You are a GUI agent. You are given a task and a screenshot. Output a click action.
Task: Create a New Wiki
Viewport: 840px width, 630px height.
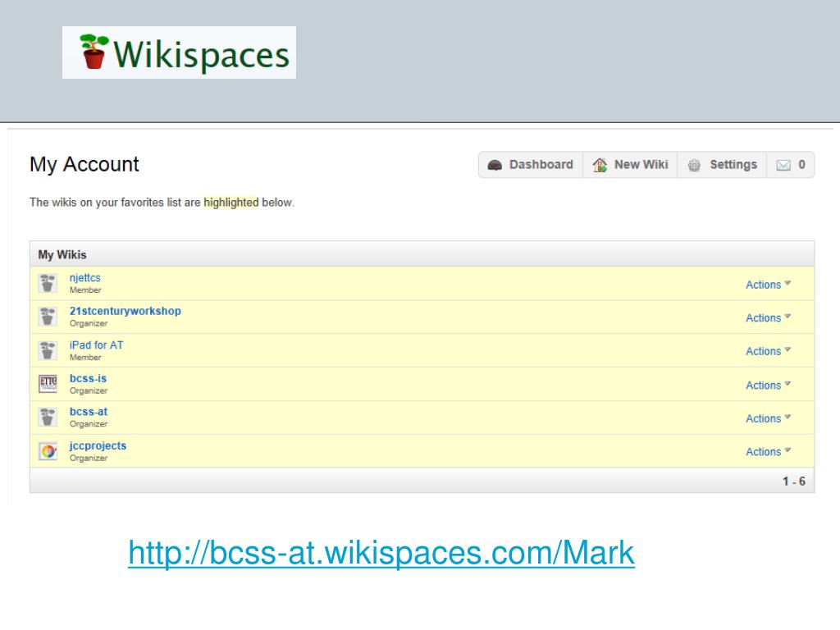(630, 164)
